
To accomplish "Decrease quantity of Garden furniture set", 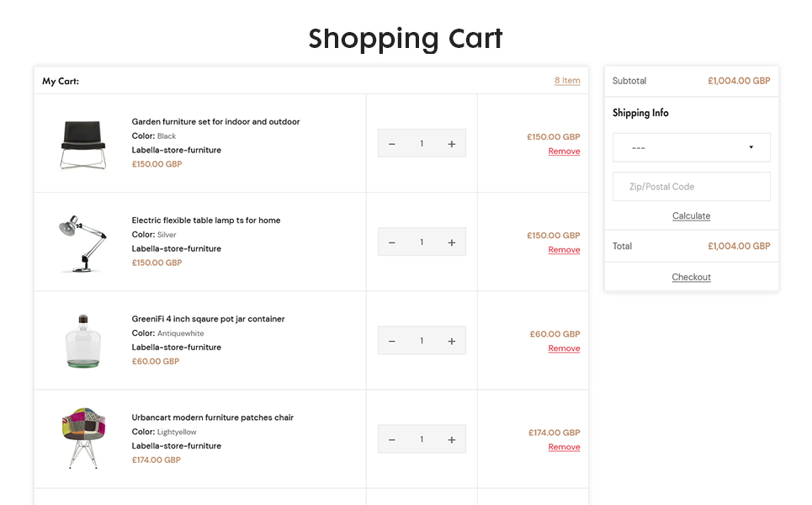I will click(392, 144).
